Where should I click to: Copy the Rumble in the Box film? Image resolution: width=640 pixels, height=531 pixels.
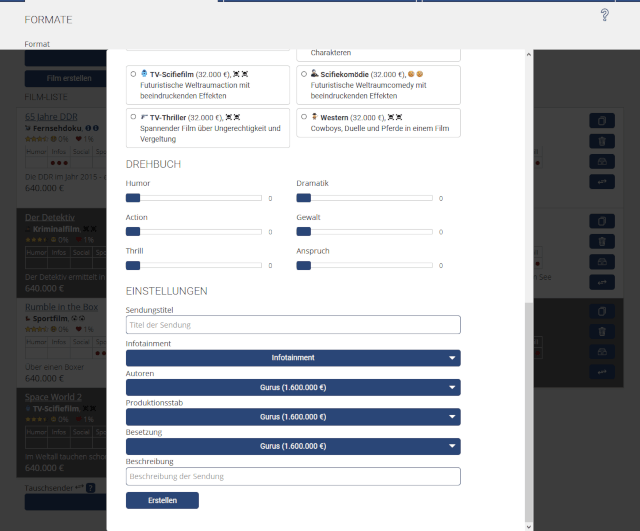(602, 311)
